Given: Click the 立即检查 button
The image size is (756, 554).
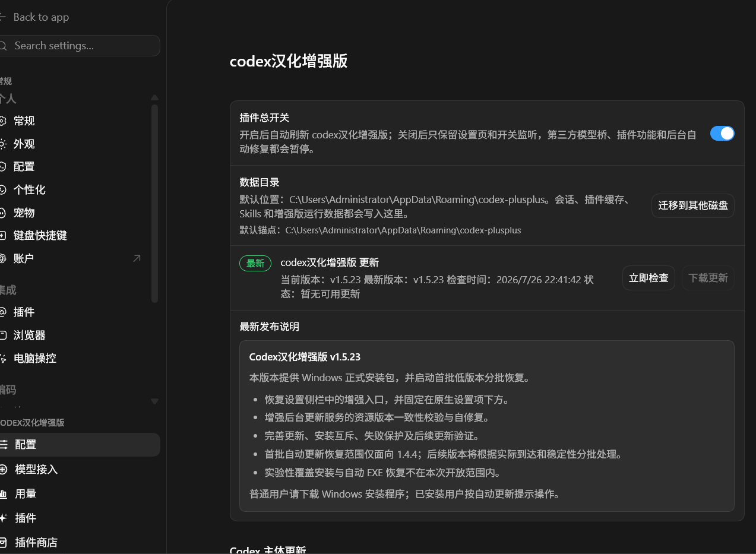Looking at the screenshot, I should (x=649, y=278).
